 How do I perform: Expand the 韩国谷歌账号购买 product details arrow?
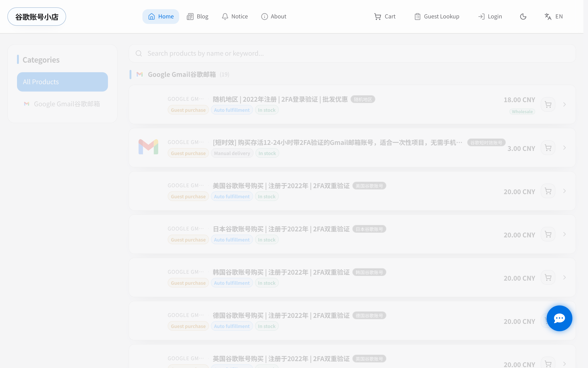click(x=564, y=277)
